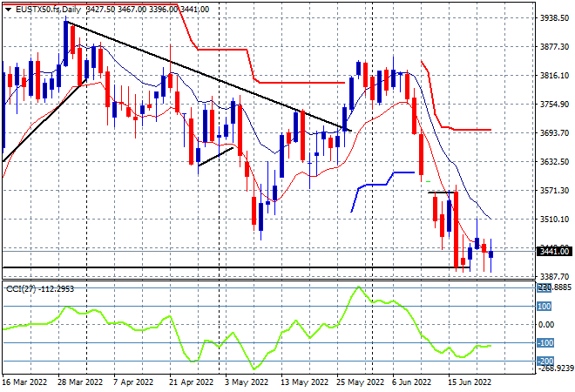Click the 3938.50 price axis label

pos(554,18)
